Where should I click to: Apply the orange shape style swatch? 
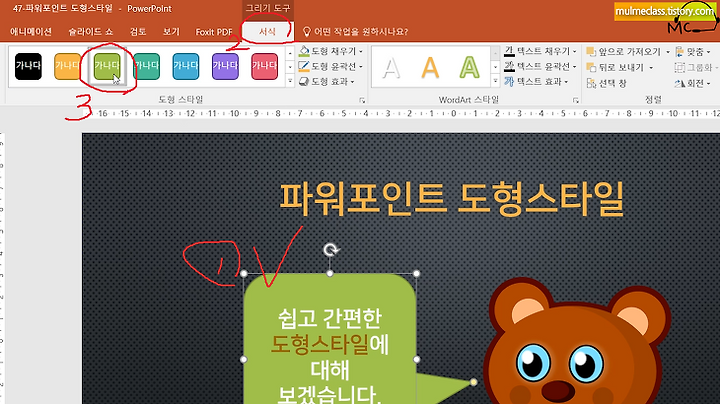point(68,66)
